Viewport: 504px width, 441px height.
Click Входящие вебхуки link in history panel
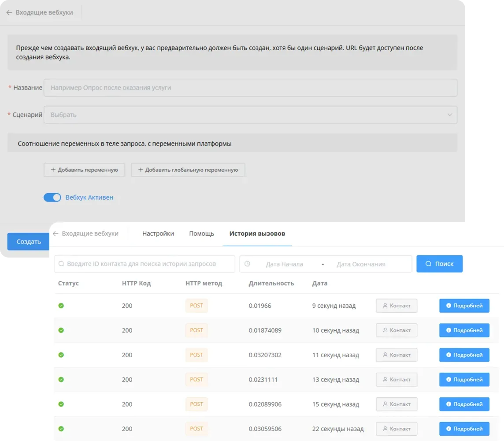click(x=90, y=234)
